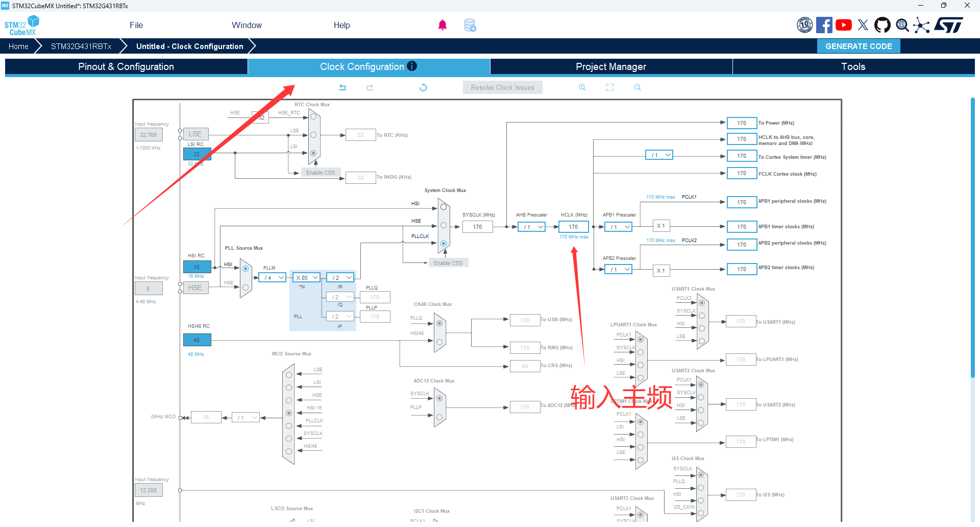Open the PLLM /4 divider dropdown

click(272, 277)
